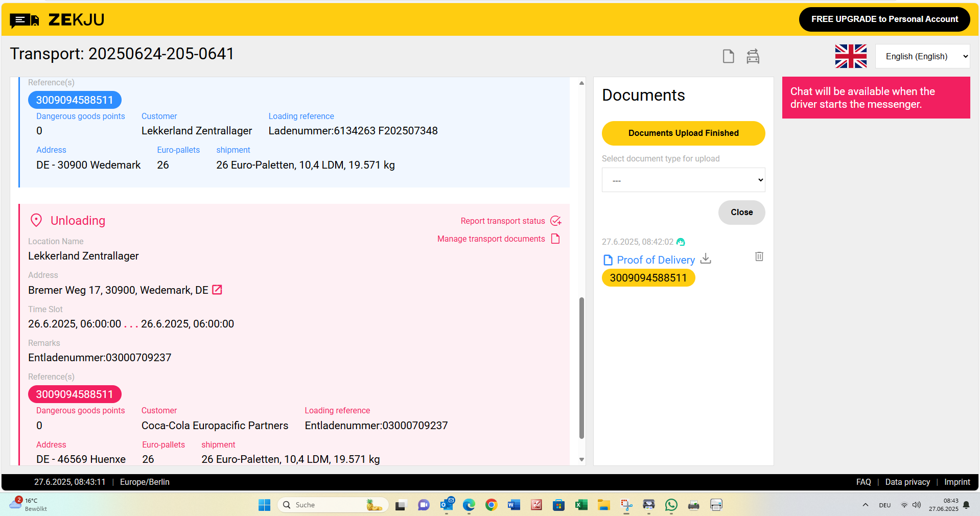Click Documents Upload Finished button
980x516 pixels.
click(683, 133)
